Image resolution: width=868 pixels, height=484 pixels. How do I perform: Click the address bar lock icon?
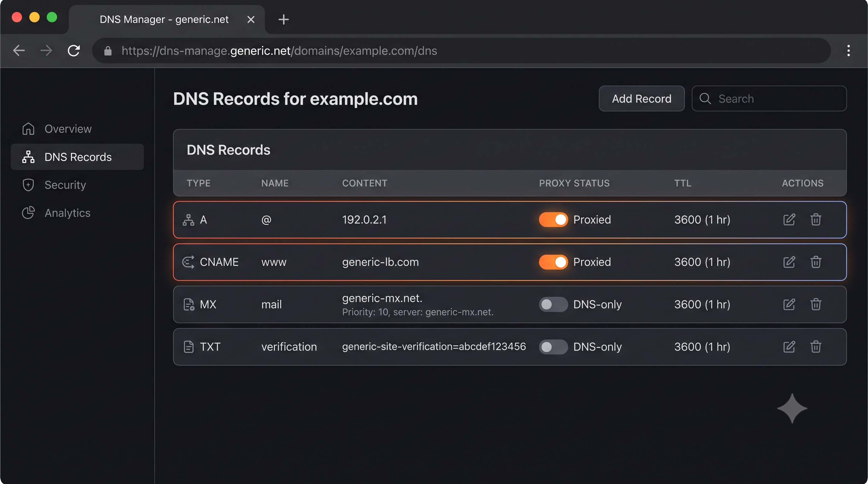(x=108, y=51)
